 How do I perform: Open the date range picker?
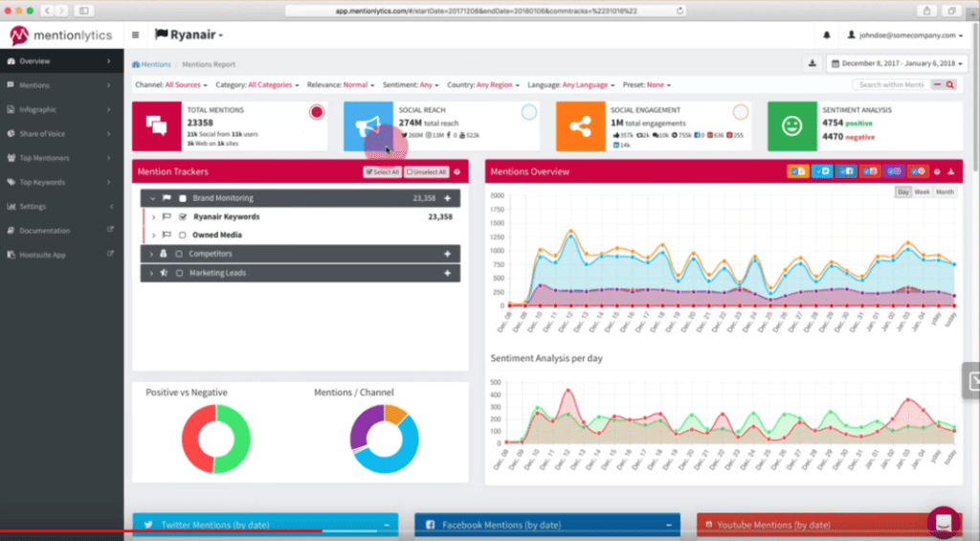click(x=898, y=63)
